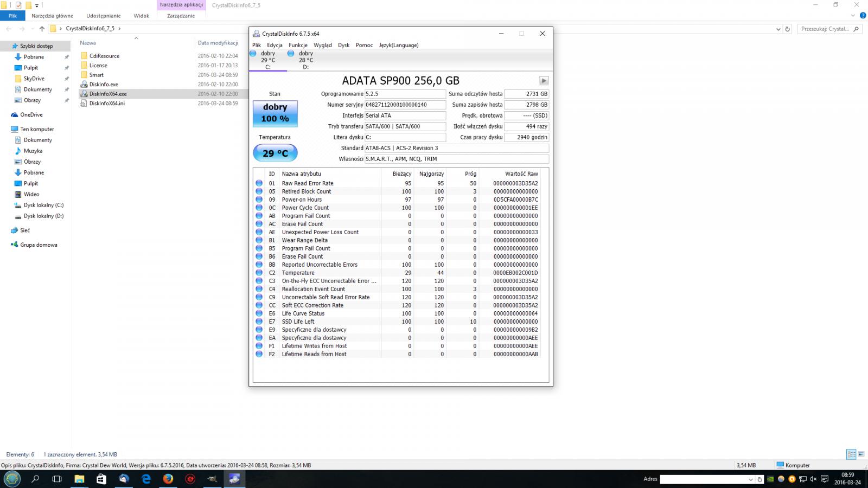Open the Widok ribbon tab in Explorer

(x=141, y=16)
